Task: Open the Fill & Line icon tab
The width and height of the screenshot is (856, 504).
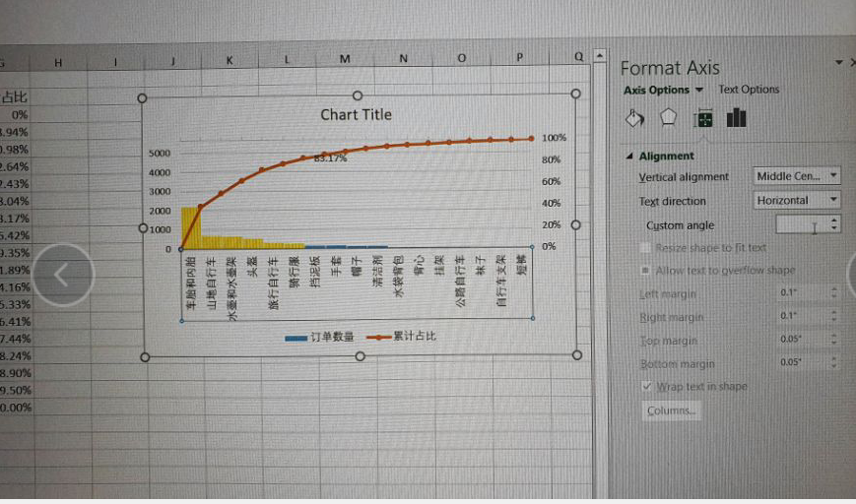Action: tap(634, 118)
